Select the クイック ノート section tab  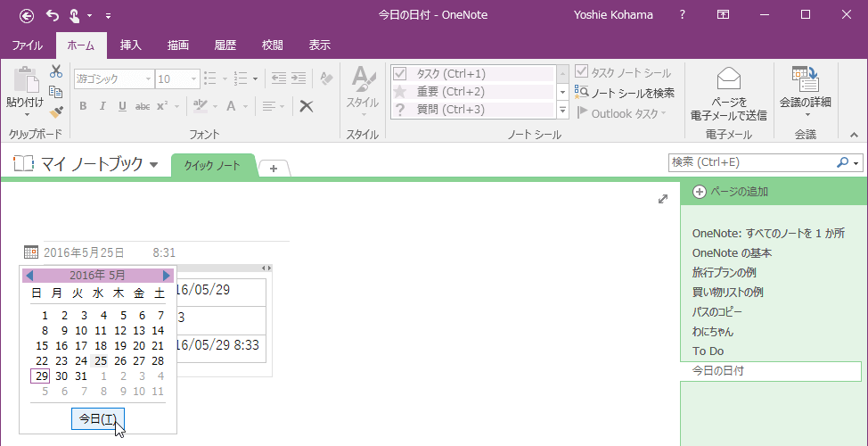click(213, 166)
